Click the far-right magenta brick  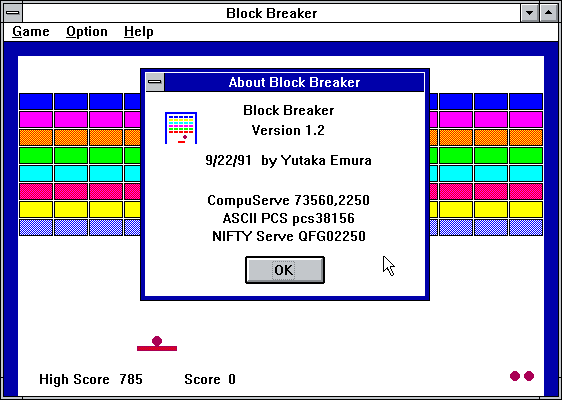[526, 119]
